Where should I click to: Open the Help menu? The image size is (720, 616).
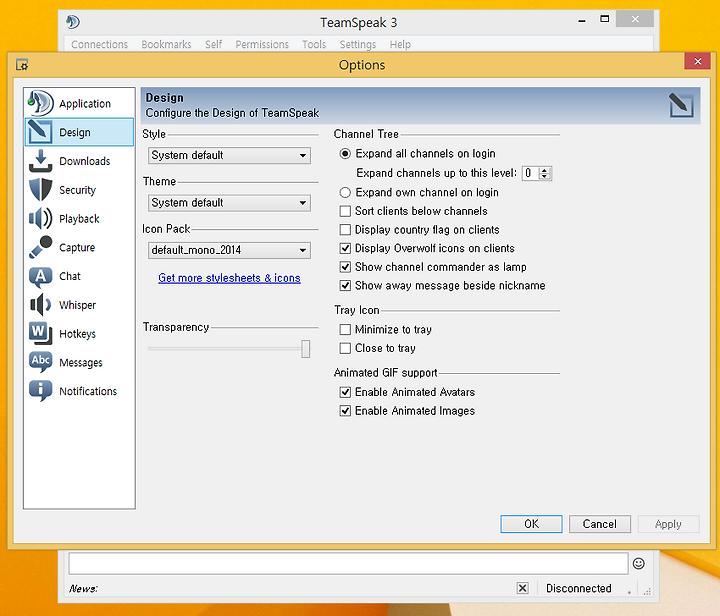click(400, 45)
